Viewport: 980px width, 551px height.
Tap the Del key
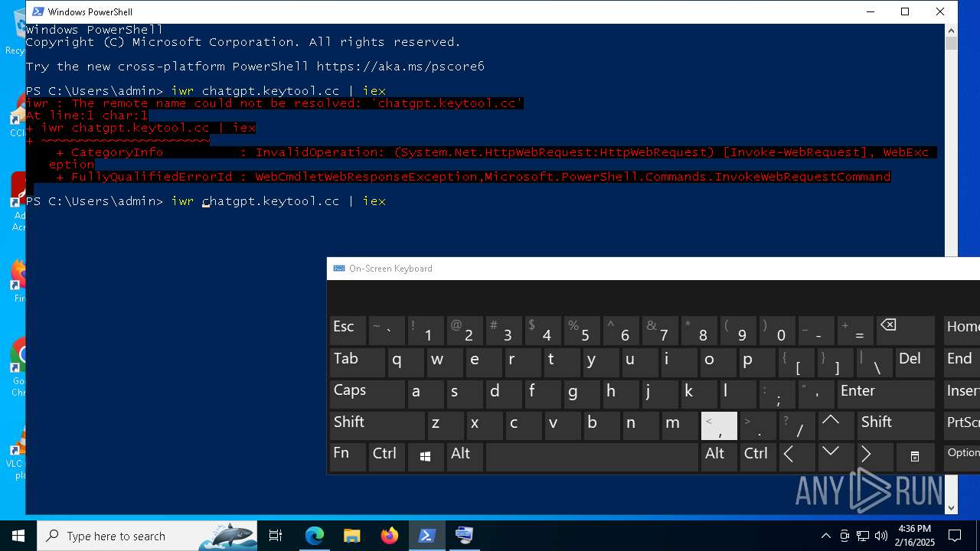tap(914, 362)
